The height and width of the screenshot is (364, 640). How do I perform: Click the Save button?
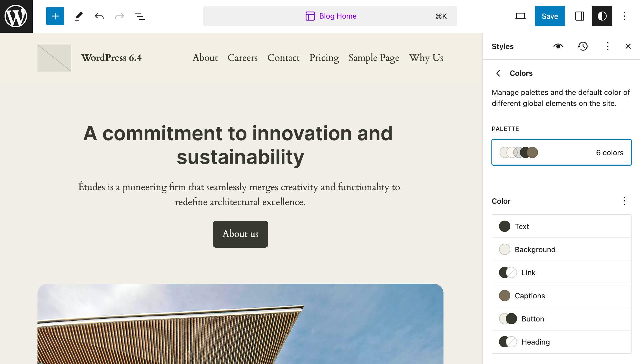(x=550, y=16)
